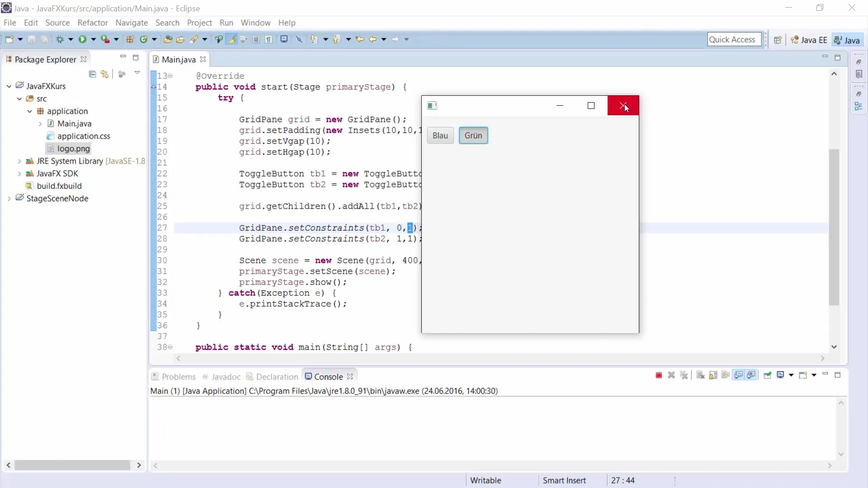The image size is (868, 488).
Task: Click the Open Task folder icon
Action: (180, 39)
